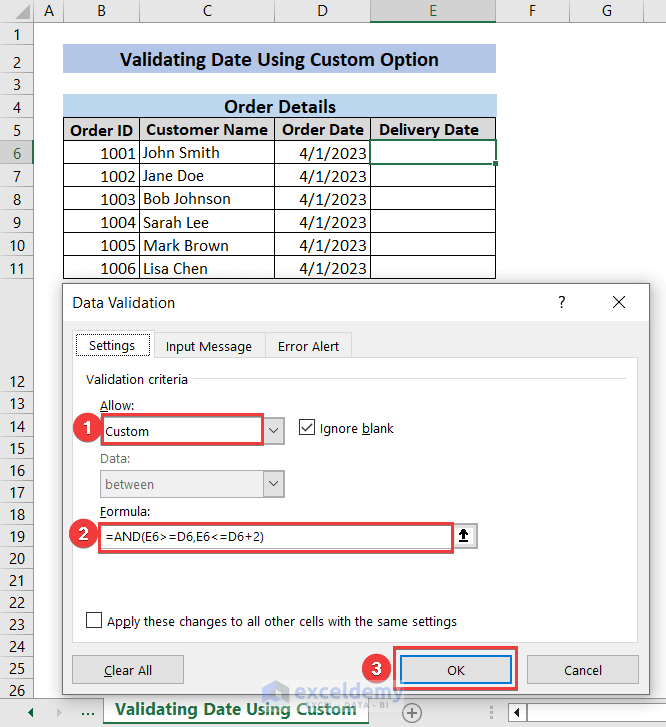Screen dimensions: 666x727
Task: Click into the Formula input field
Action: pos(275,536)
